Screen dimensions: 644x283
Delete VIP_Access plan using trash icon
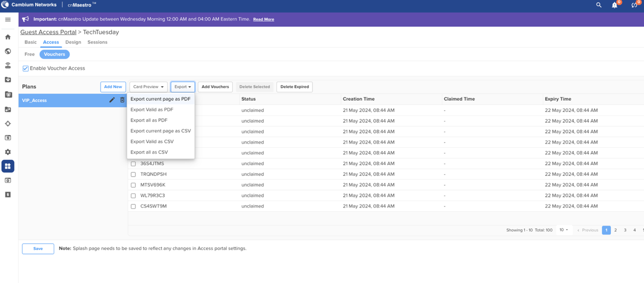(x=122, y=100)
